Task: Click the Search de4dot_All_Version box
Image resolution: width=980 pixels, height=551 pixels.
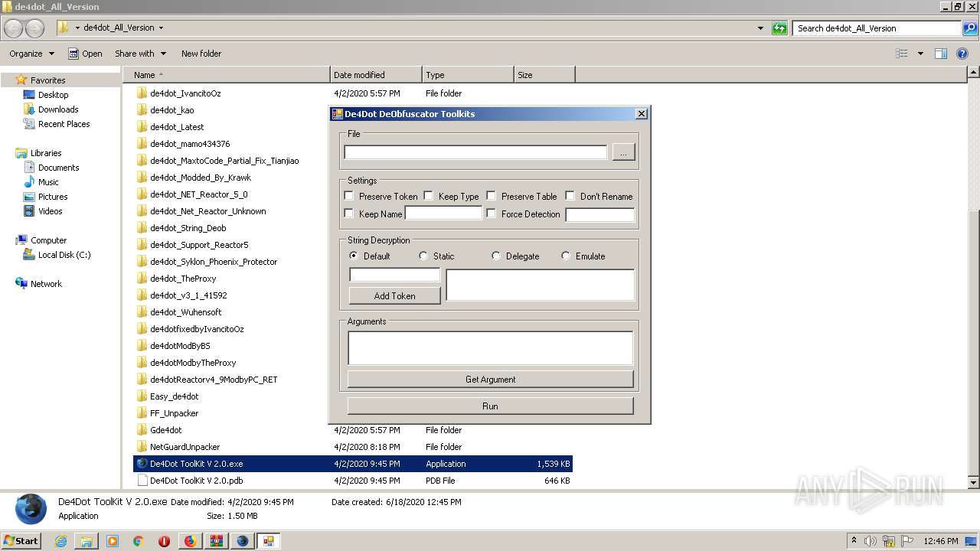Action: 877,28
